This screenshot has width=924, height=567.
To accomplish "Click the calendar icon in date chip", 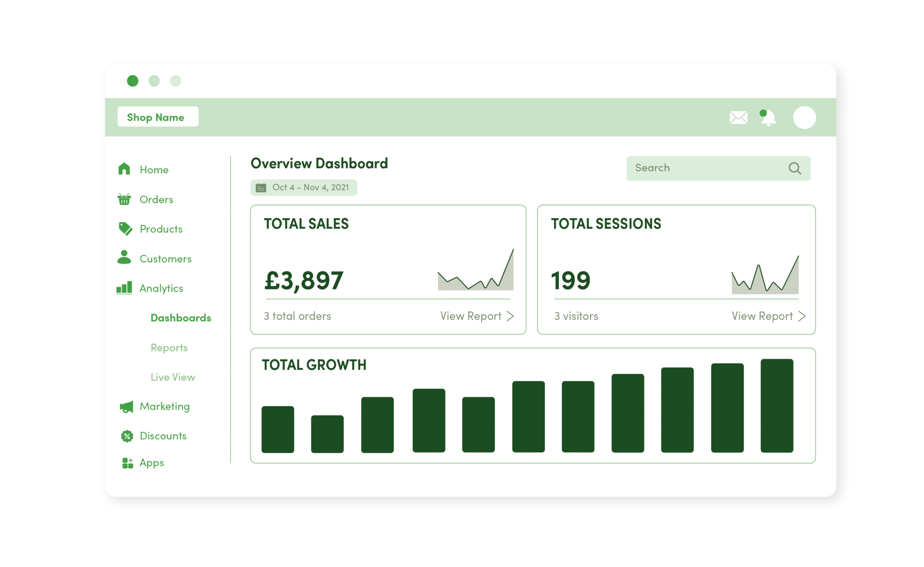I will (x=261, y=188).
